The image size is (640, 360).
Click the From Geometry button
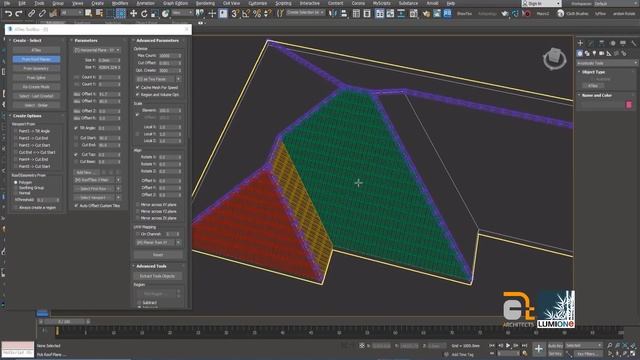point(36,69)
